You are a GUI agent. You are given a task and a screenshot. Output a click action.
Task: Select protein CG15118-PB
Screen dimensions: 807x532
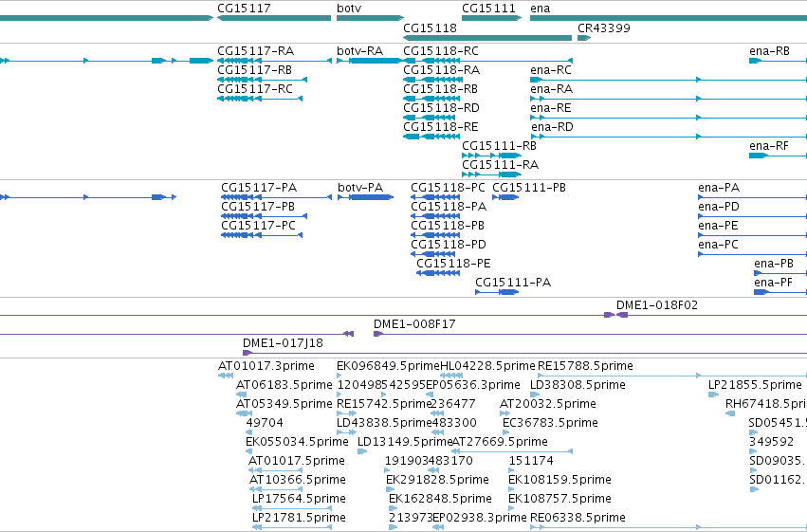[x=448, y=226]
